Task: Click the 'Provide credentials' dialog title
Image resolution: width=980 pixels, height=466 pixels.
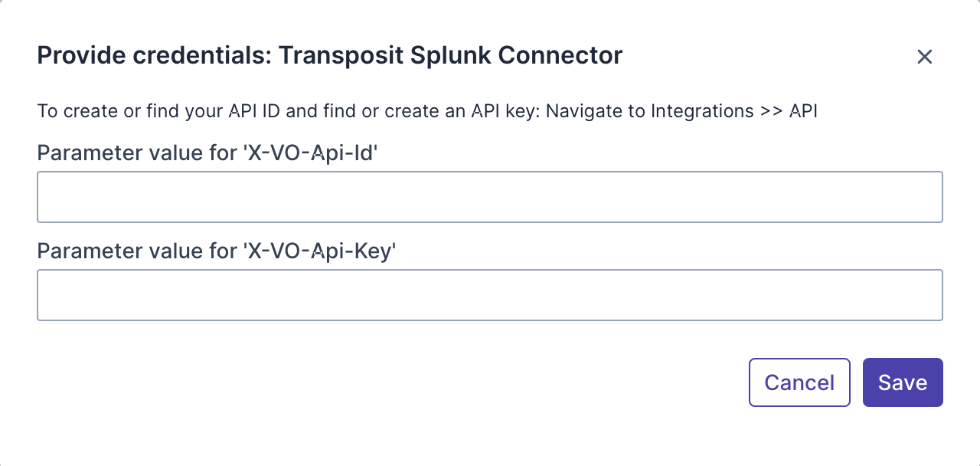Action: coord(329,55)
